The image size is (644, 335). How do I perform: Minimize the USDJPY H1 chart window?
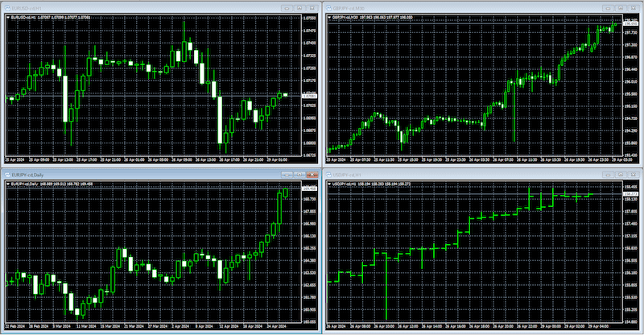click(x=608, y=174)
